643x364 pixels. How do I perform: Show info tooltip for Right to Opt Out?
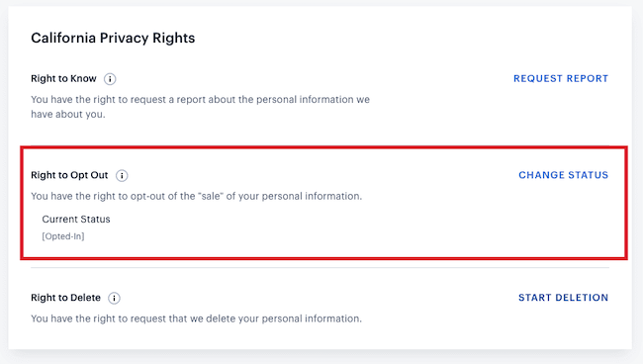point(122,175)
